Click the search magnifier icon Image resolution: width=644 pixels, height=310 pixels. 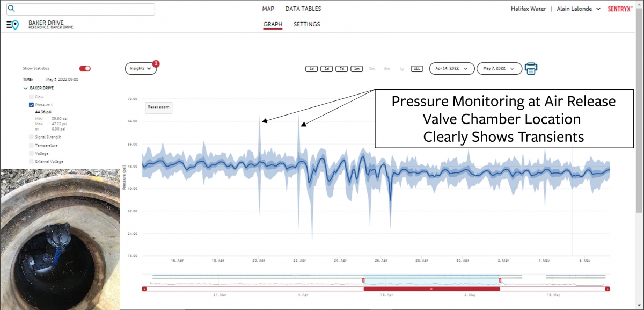(12, 9)
